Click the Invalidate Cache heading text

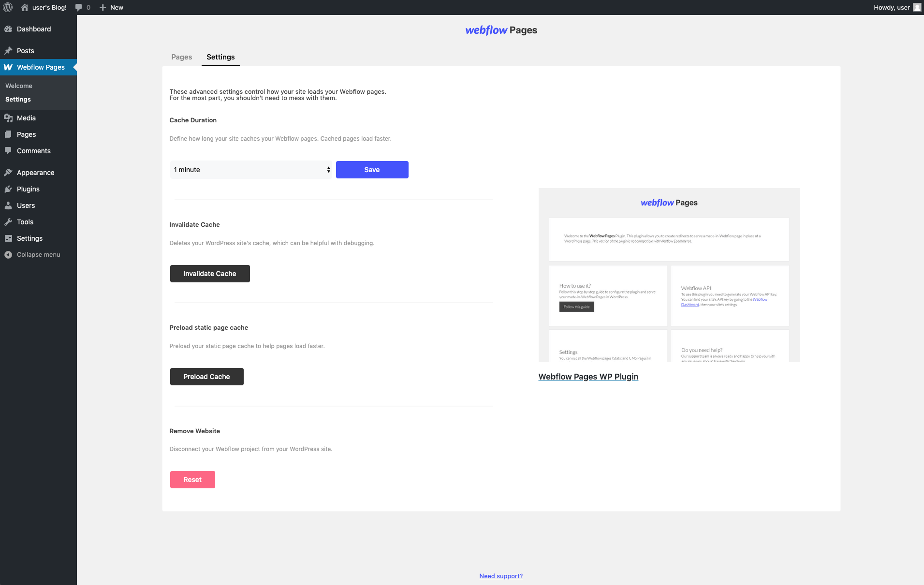pos(194,224)
